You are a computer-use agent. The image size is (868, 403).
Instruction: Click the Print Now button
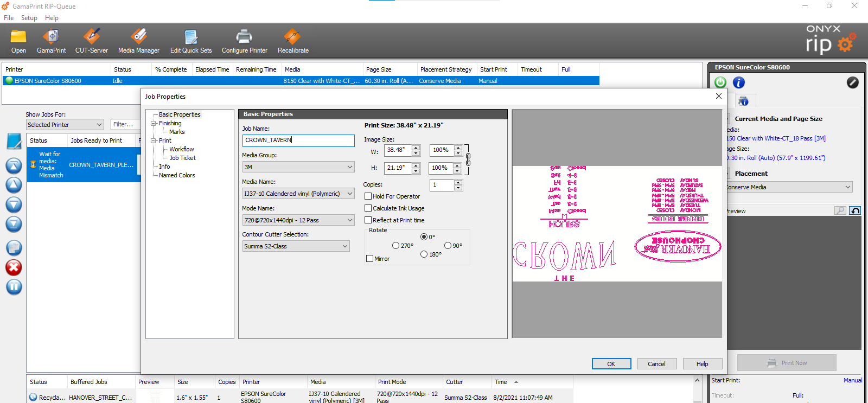[787, 363]
